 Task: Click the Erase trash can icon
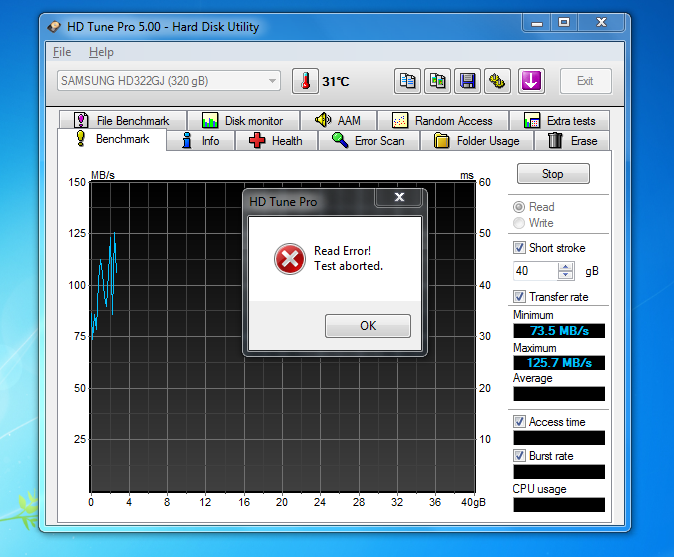555,141
